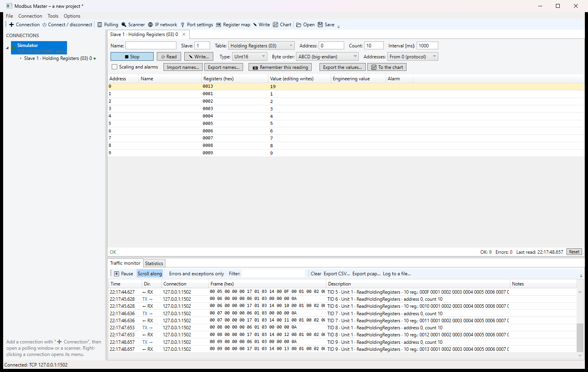Open Port settings

[196, 25]
